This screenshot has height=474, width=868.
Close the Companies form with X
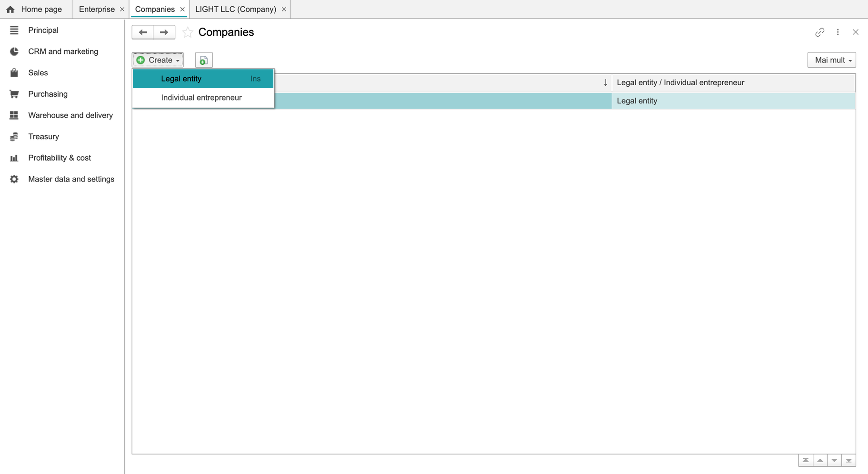855,32
